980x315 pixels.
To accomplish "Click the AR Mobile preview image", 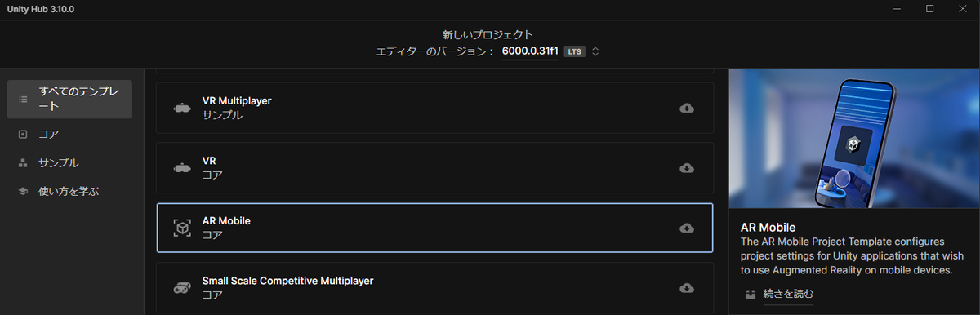I will pyautogui.click(x=853, y=139).
